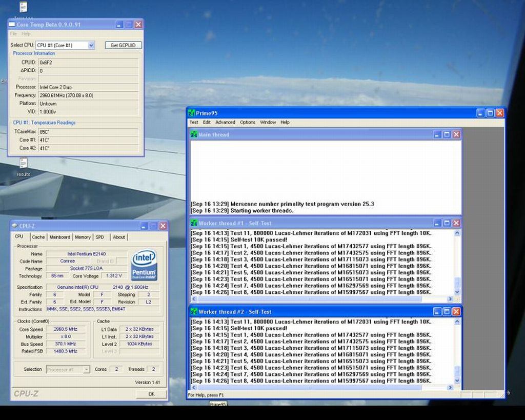This screenshot has width=525, height=420.
Task: Click 'Starting worker threads.' line in Main thread
Action: (x=262, y=211)
